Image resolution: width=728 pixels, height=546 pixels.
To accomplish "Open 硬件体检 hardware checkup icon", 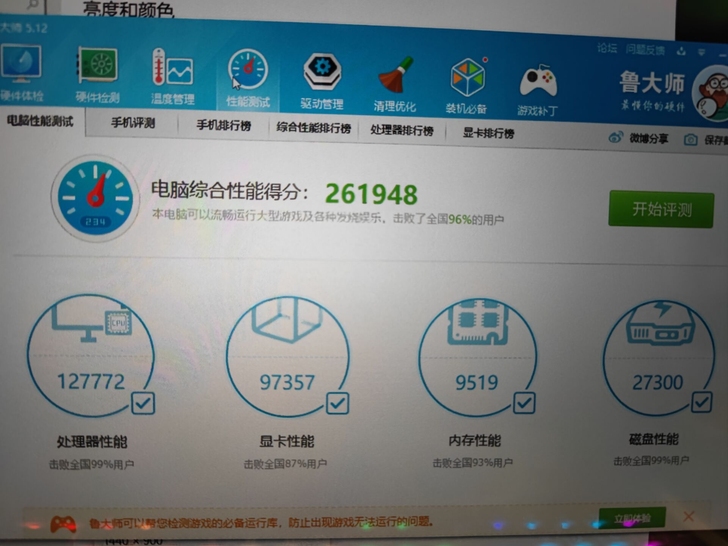I will (22, 64).
